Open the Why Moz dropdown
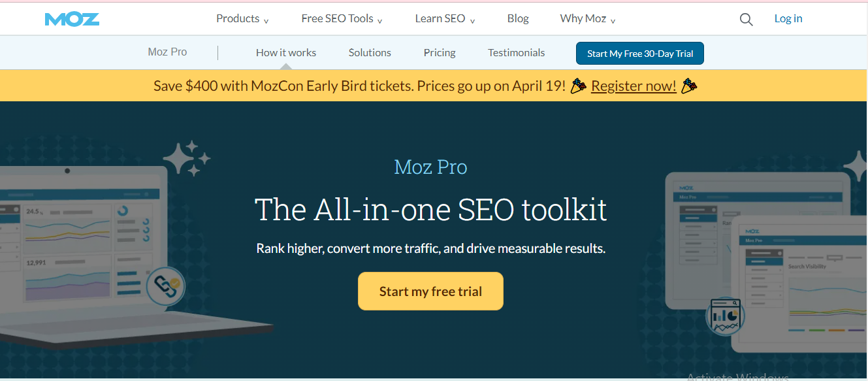Viewport: 868px width, 381px height. (x=582, y=18)
